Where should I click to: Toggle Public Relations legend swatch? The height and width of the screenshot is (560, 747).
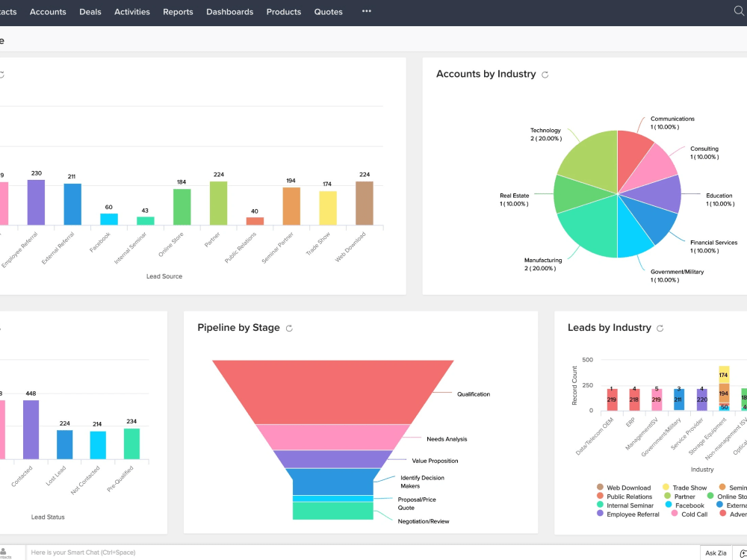[x=601, y=497]
